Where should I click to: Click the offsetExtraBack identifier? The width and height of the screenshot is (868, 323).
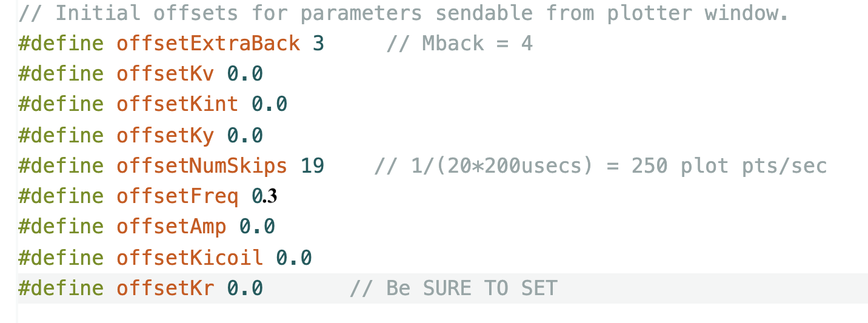tap(208, 44)
